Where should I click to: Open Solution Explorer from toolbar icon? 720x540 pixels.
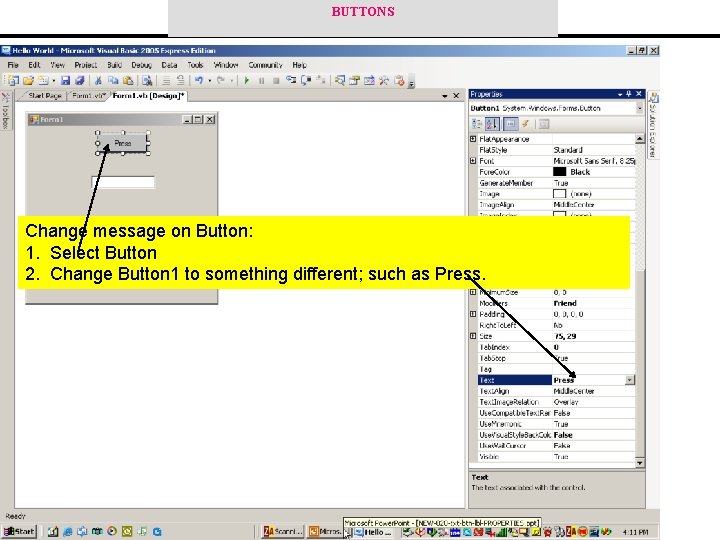pyautogui.click(x=340, y=81)
